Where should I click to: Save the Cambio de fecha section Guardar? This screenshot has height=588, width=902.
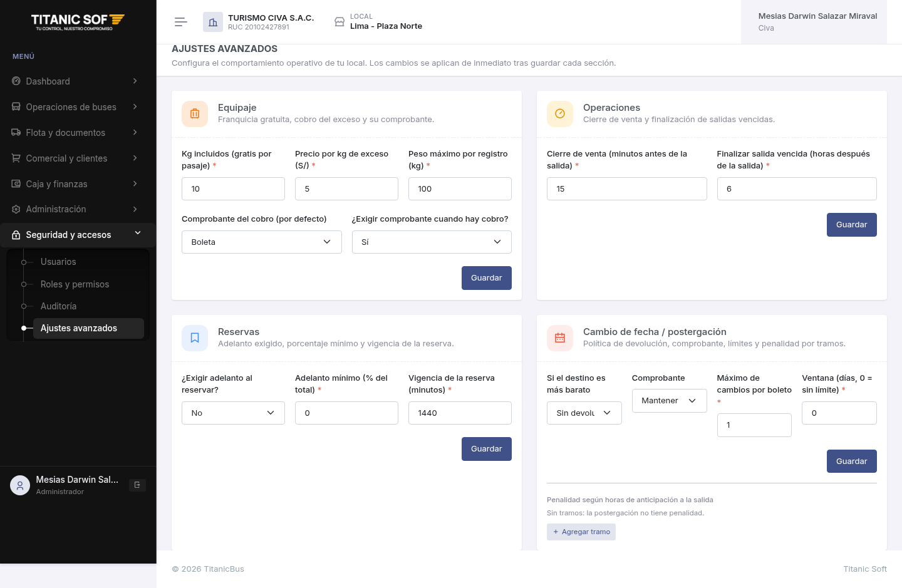click(x=852, y=462)
